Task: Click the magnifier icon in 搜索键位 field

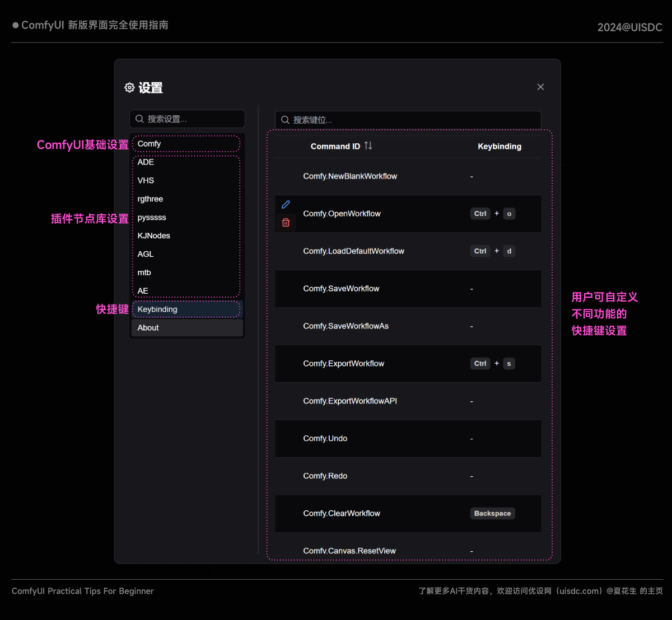Action: tap(285, 120)
